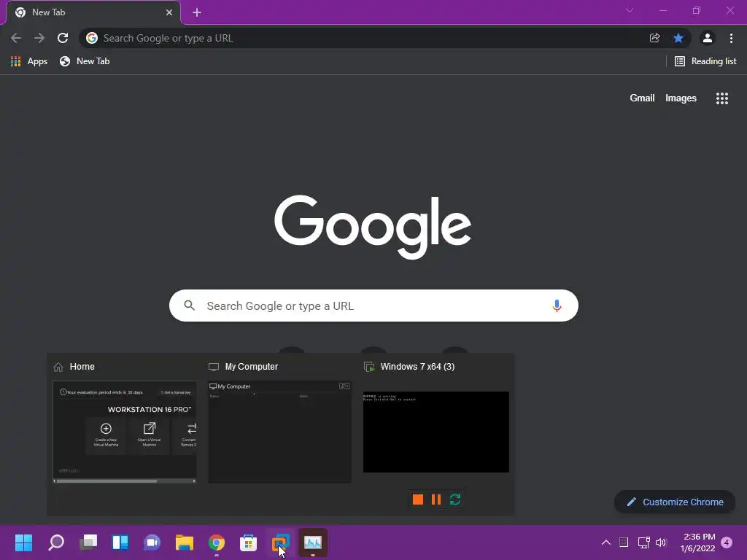This screenshot has width=747, height=560.
Task: Open the tab search chevron
Action: [630, 10]
